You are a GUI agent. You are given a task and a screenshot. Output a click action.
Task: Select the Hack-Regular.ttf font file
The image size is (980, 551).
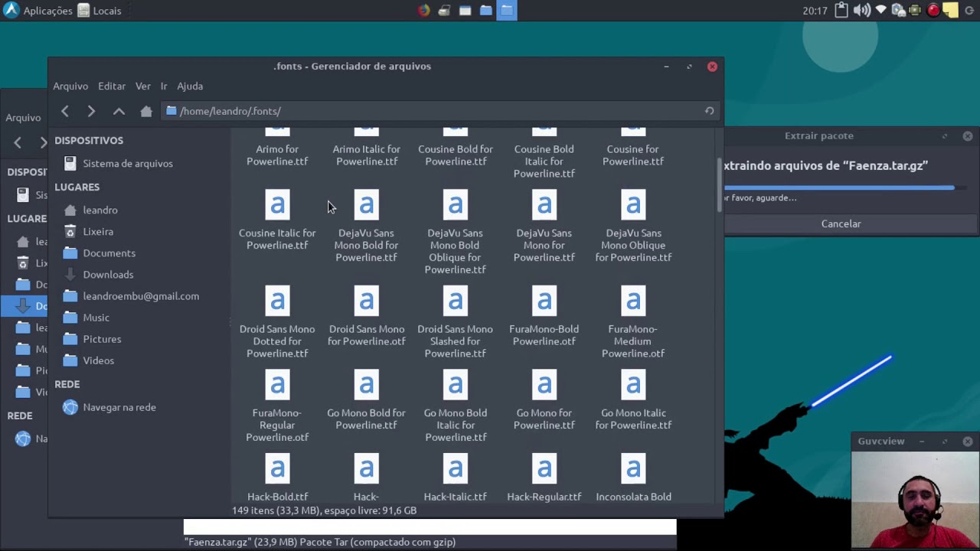click(x=544, y=478)
